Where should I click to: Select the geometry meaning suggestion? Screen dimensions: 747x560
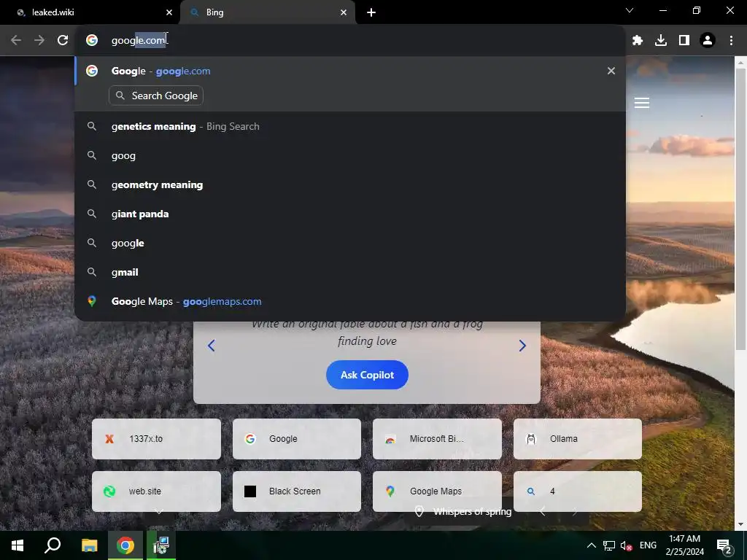click(x=350, y=184)
